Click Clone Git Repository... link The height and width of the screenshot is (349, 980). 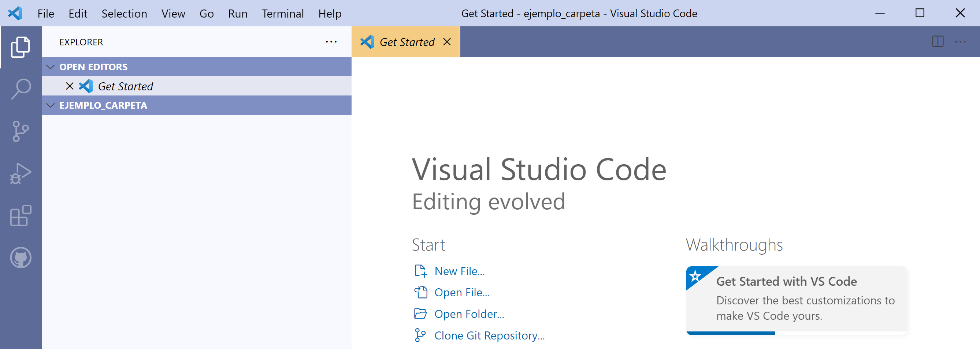489,335
